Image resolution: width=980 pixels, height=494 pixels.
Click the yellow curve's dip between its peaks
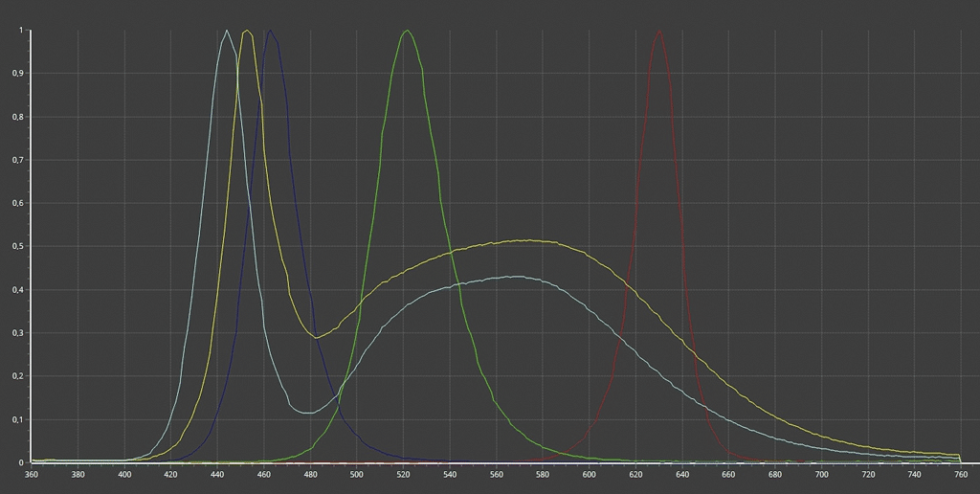[x=317, y=337]
